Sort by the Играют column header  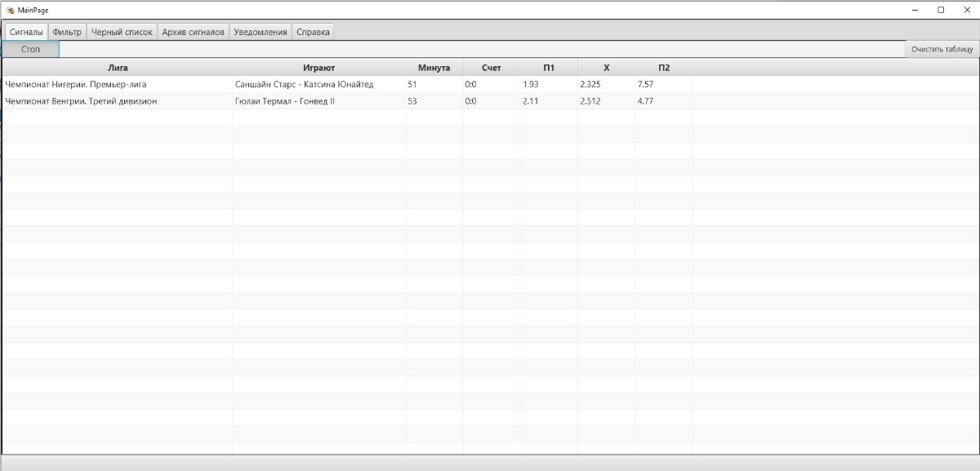319,68
